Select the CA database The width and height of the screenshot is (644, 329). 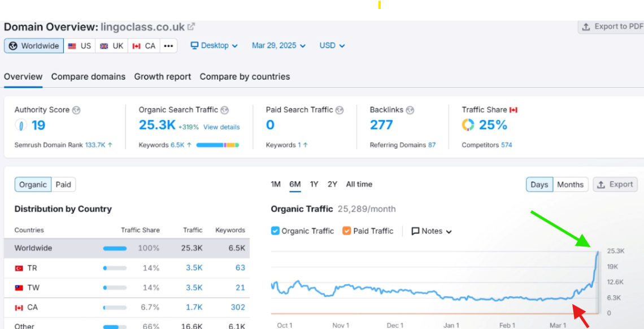[x=143, y=46]
